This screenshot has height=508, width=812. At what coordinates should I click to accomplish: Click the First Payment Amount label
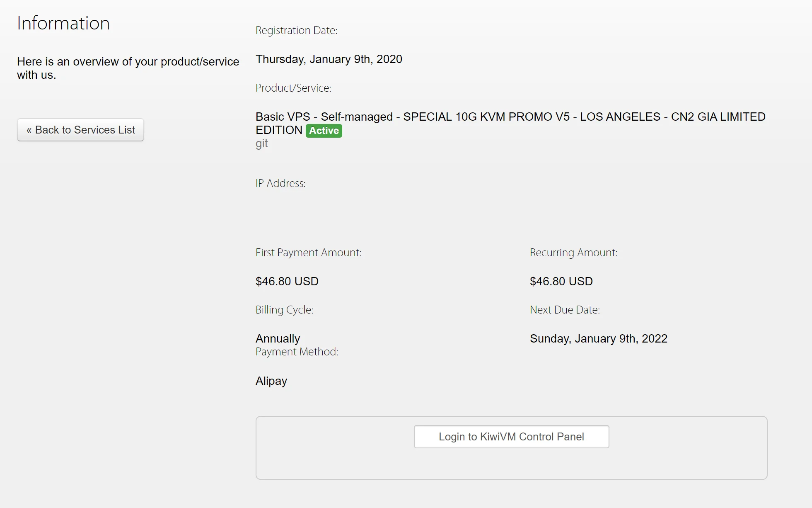coord(308,253)
